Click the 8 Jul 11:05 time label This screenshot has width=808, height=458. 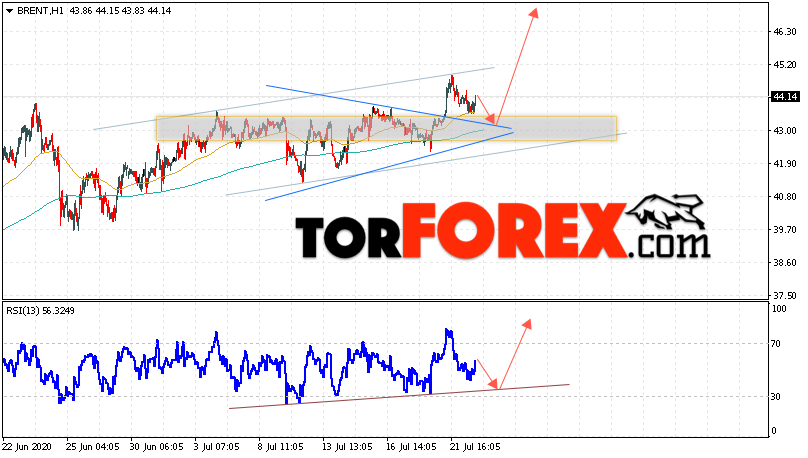281,446
